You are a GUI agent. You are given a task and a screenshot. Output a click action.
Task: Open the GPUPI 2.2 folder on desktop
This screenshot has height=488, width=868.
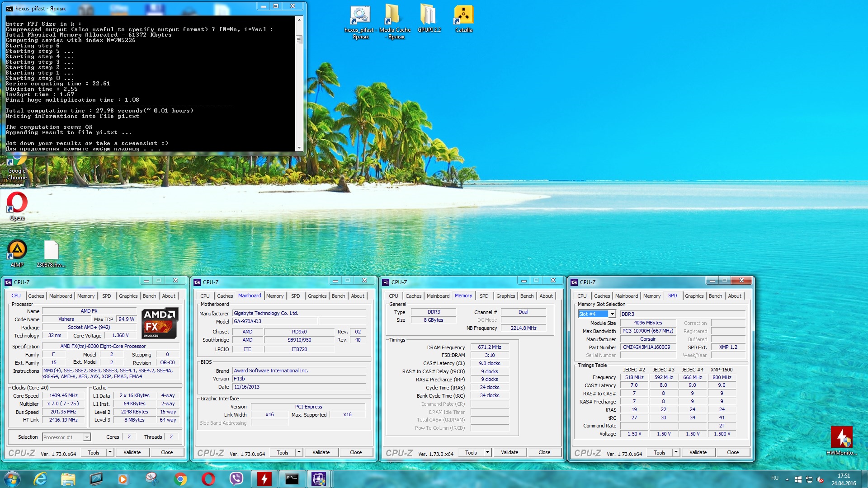429,19
